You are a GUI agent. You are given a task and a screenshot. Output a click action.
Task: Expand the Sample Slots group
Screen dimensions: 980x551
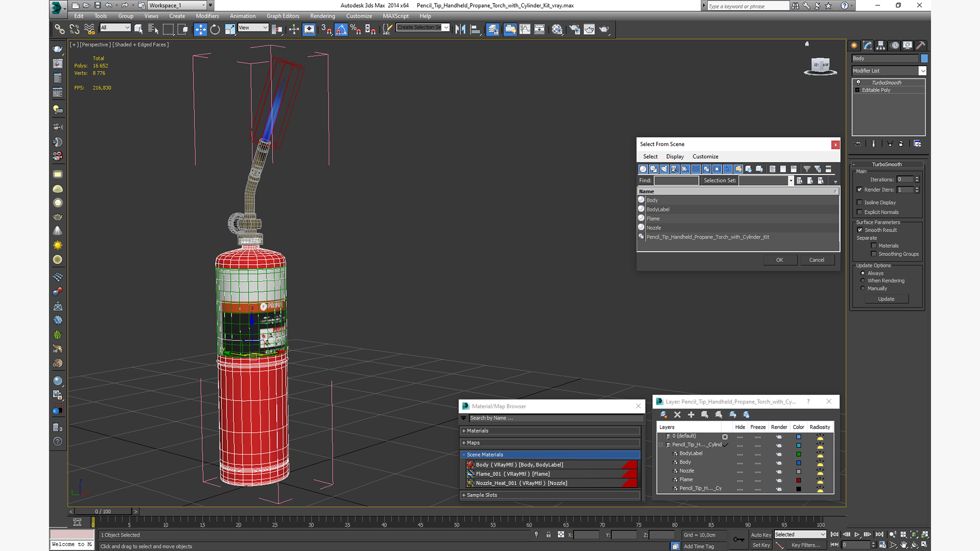[x=550, y=495]
